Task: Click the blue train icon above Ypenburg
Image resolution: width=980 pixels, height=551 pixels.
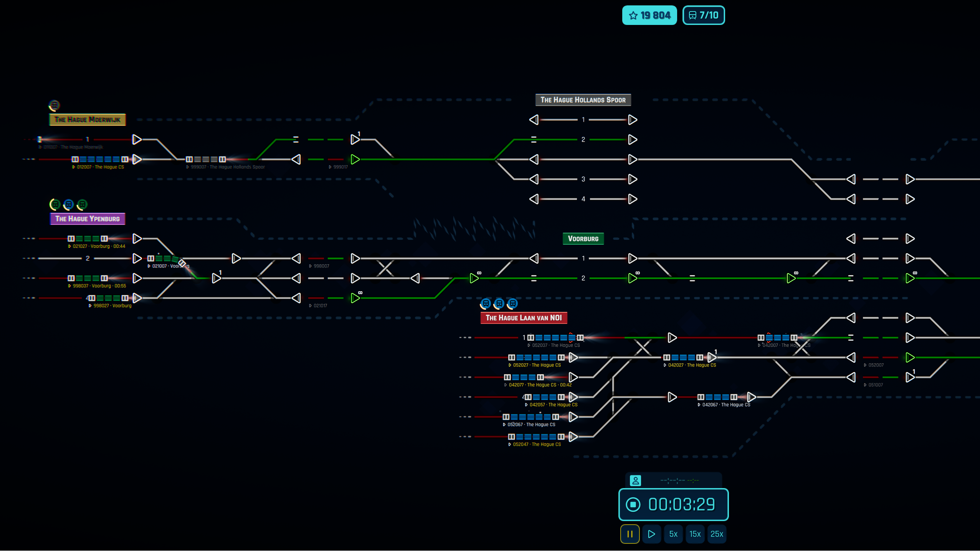Action: 69,205
